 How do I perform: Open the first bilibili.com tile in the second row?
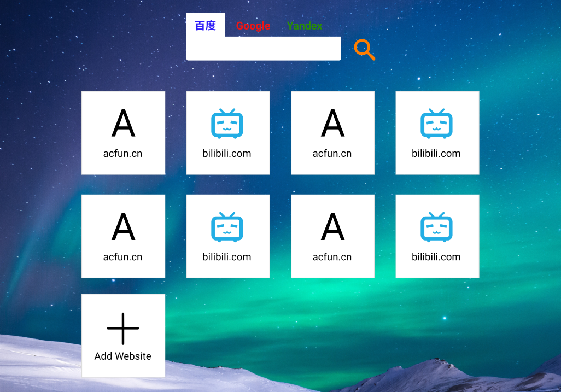pos(228,236)
